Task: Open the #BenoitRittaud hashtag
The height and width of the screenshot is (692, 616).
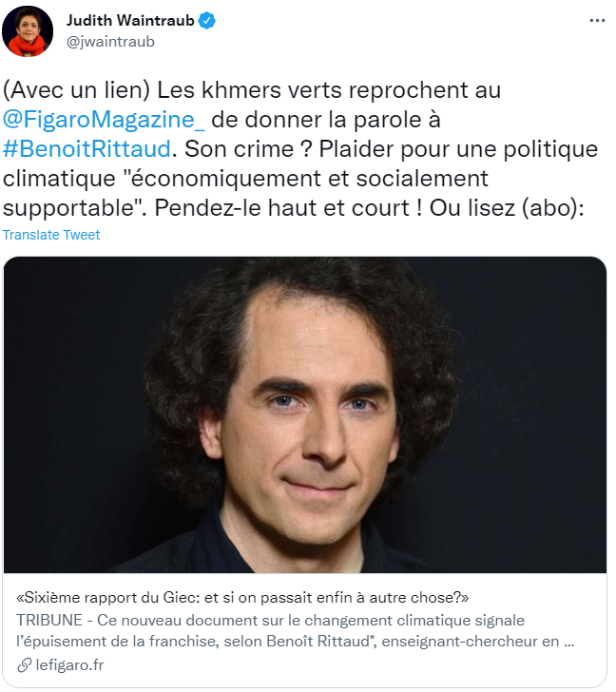Action: 87,148
